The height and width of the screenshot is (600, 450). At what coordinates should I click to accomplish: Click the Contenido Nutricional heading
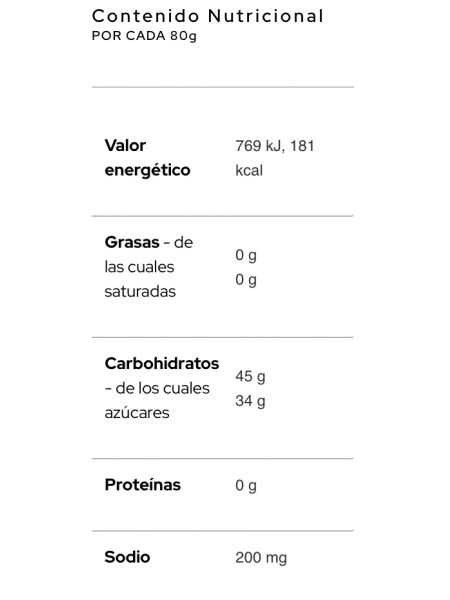(x=208, y=16)
